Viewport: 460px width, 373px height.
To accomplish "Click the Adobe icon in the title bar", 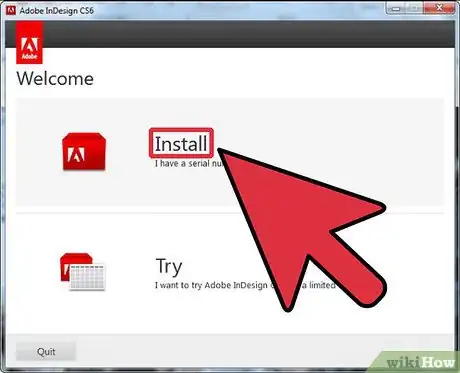I will pyautogui.click(x=11, y=10).
